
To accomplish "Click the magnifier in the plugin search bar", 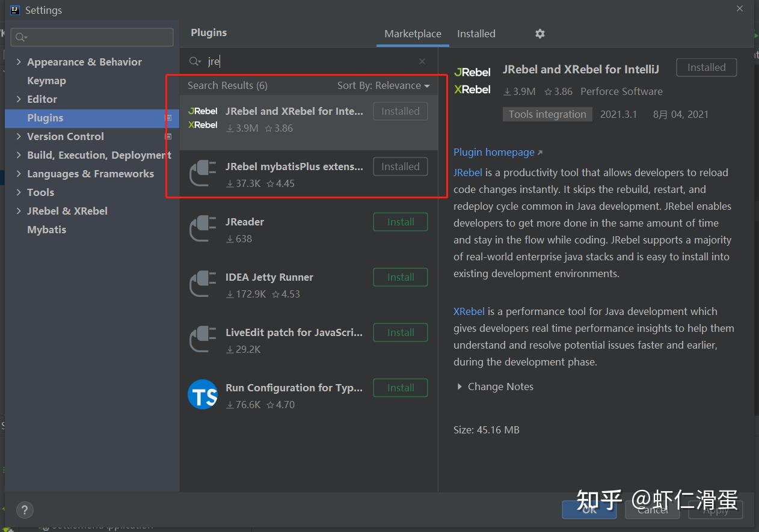I will [195, 61].
